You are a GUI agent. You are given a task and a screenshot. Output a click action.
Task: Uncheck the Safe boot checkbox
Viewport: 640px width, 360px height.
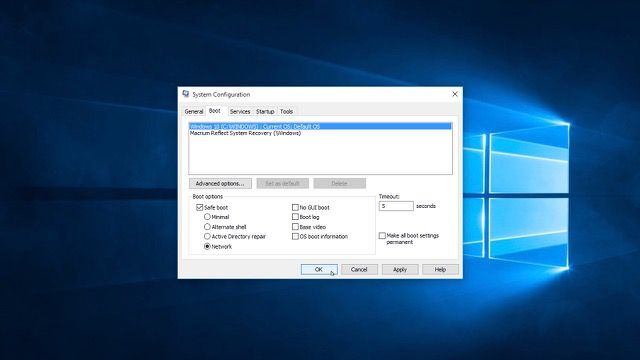point(200,207)
